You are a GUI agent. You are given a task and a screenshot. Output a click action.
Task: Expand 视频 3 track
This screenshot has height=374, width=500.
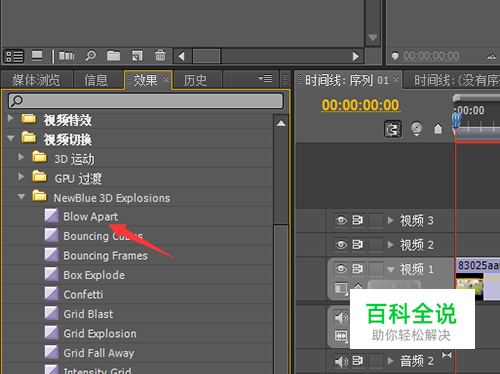(391, 220)
